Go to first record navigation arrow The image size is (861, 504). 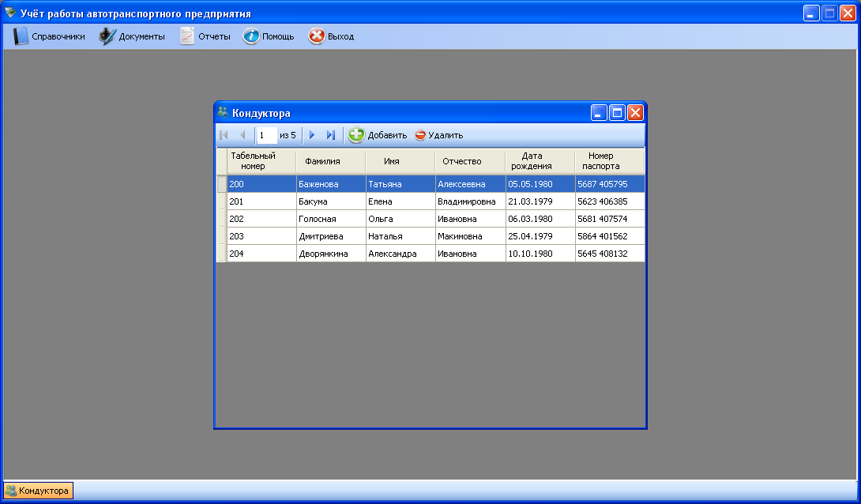224,135
